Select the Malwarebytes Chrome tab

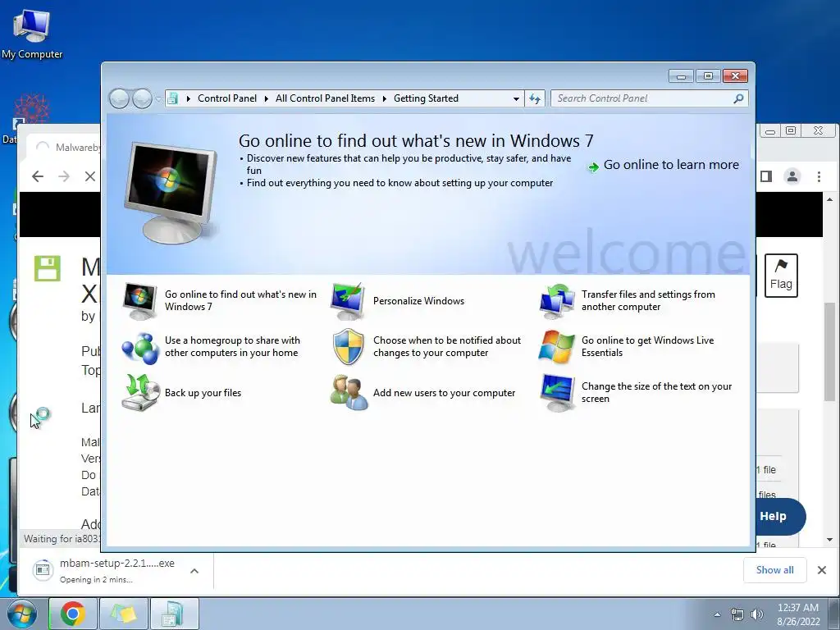(x=66, y=148)
